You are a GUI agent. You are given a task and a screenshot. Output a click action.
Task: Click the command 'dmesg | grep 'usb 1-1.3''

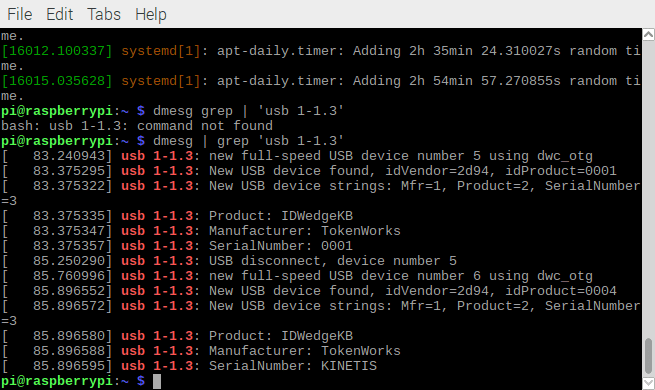(x=249, y=141)
